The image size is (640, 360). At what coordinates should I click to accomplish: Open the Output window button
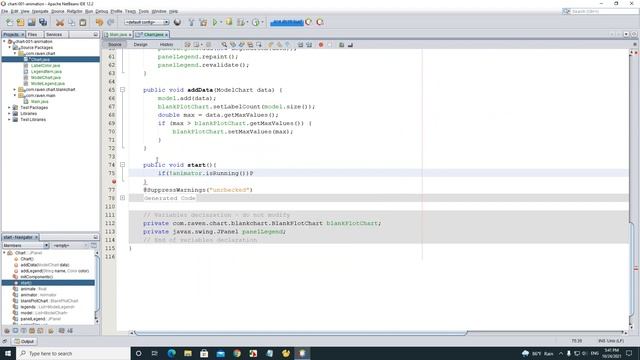24,341
